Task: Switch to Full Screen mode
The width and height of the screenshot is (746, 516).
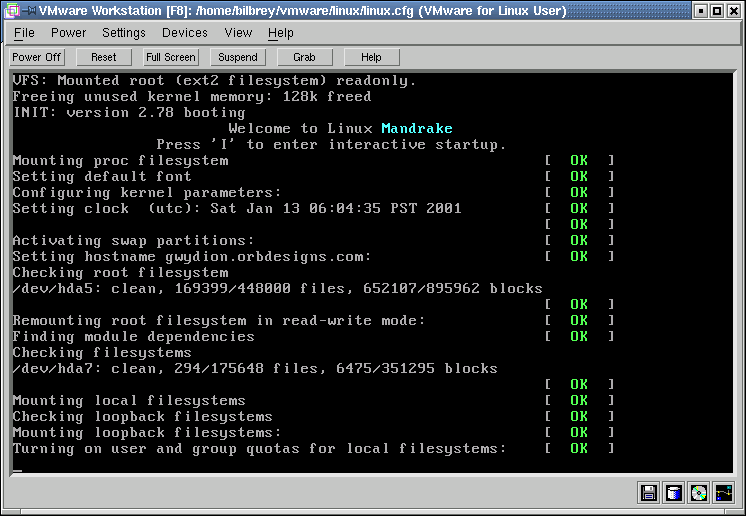Action: point(171,58)
